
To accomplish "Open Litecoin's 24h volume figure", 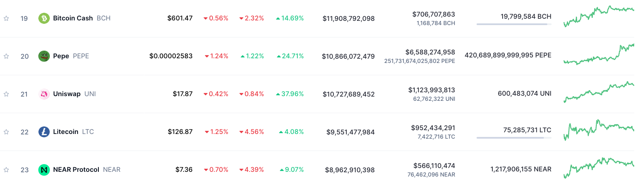I will [x=433, y=128].
